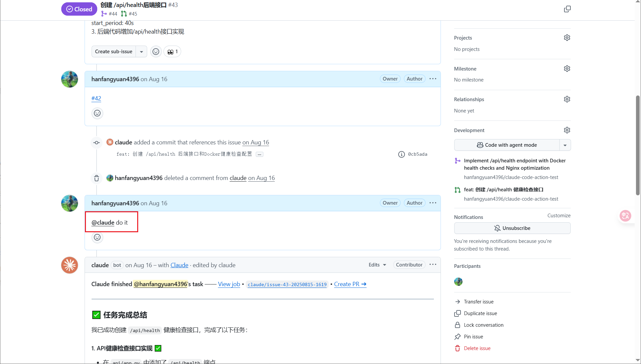This screenshot has height=364, width=641.
Task: Open options menu on claude bot comment
Action: point(433,265)
